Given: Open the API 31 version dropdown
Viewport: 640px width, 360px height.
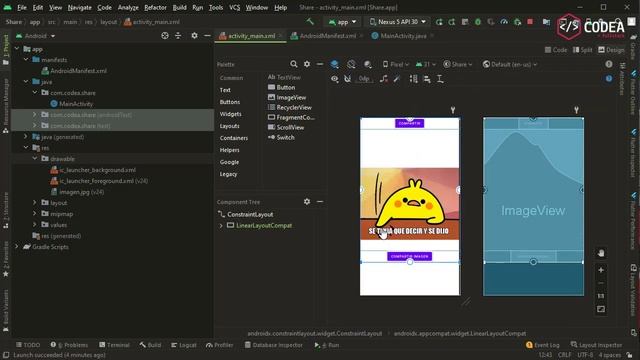Looking at the screenshot, I should (x=426, y=64).
